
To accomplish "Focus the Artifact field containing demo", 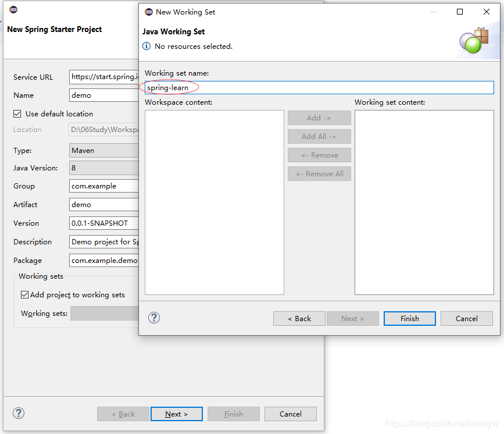I will tap(104, 205).
